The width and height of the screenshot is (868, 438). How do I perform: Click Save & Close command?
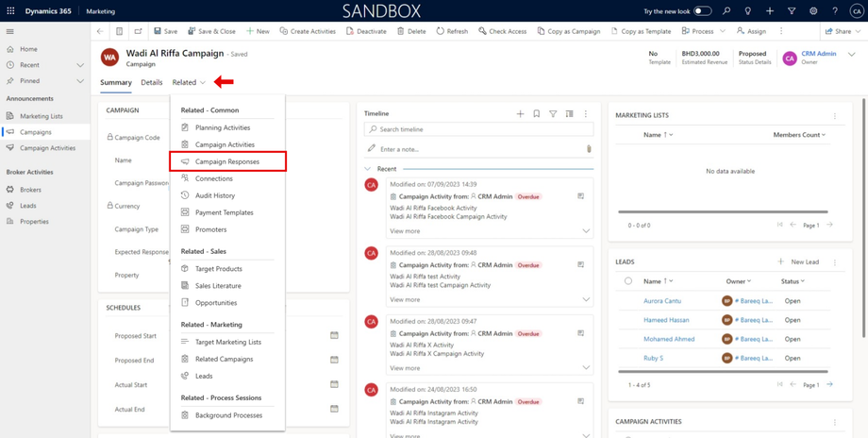pos(212,31)
